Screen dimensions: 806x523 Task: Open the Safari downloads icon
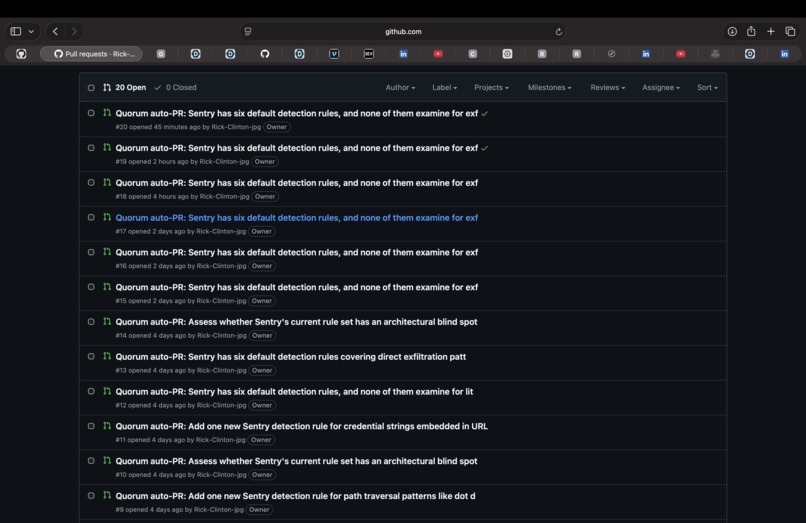click(732, 31)
